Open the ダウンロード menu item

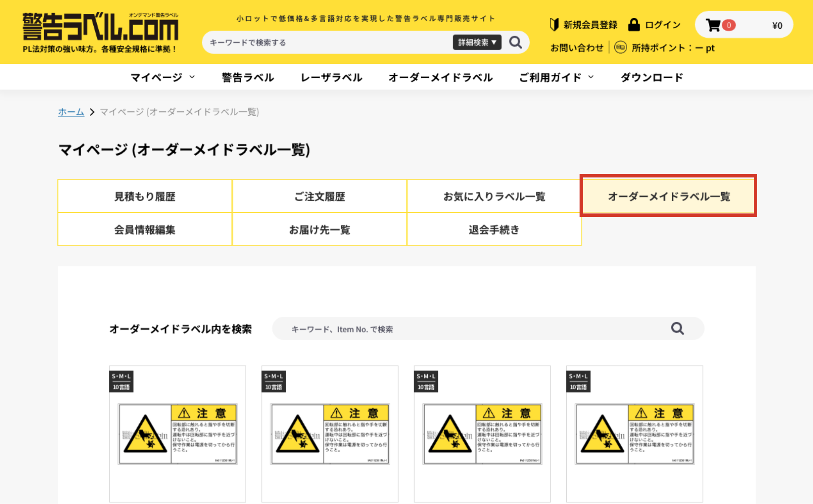[652, 77]
